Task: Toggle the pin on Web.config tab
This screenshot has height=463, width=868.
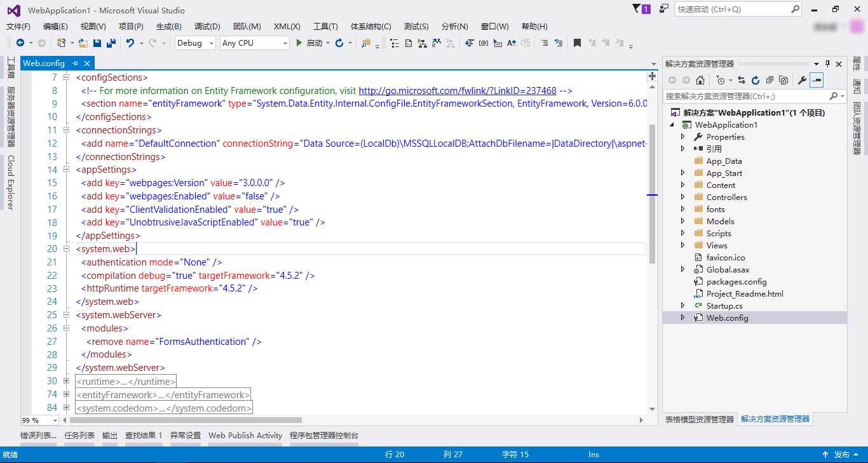Action: tap(75, 63)
